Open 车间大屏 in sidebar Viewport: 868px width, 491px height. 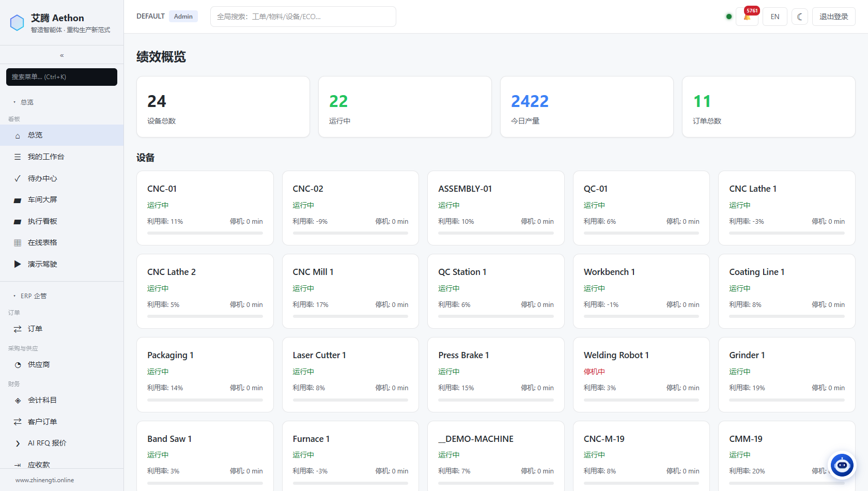[62, 200]
